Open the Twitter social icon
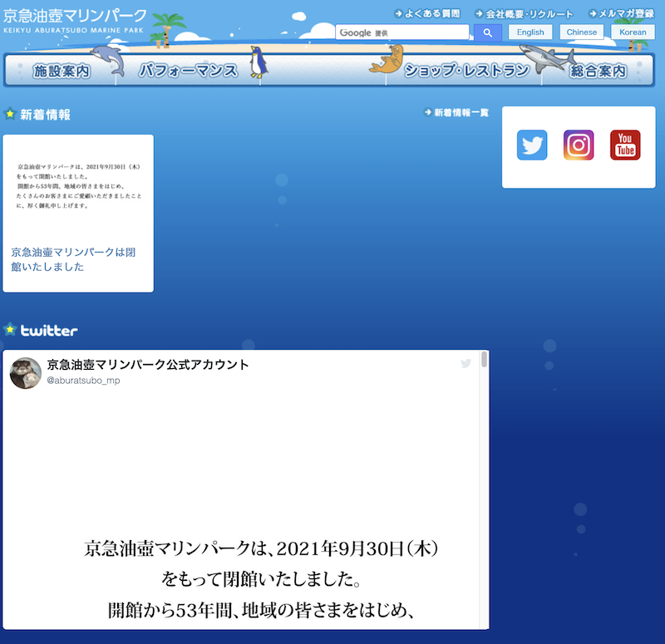The image size is (665, 644). [532, 145]
